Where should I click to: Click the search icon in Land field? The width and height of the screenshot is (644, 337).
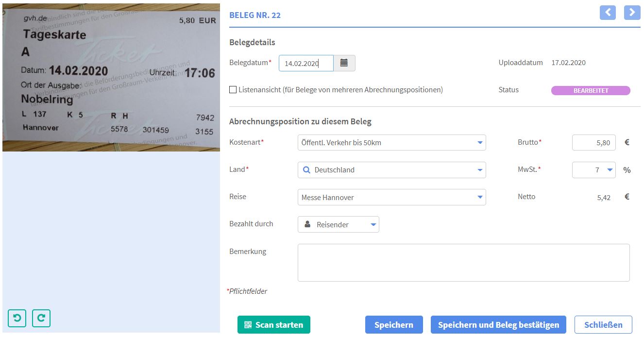(x=306, y=170)
